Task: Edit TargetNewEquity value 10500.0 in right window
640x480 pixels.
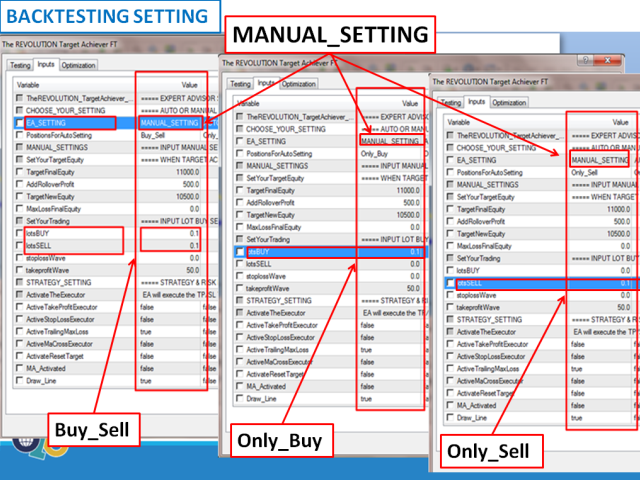Action: coord(601,233)
